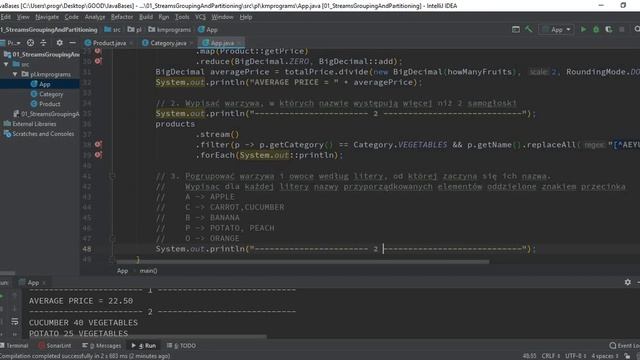Image resolution: width=640 pixels, height=360 pixels.
Task: Open the View menu
Action: tap(23, 17)
